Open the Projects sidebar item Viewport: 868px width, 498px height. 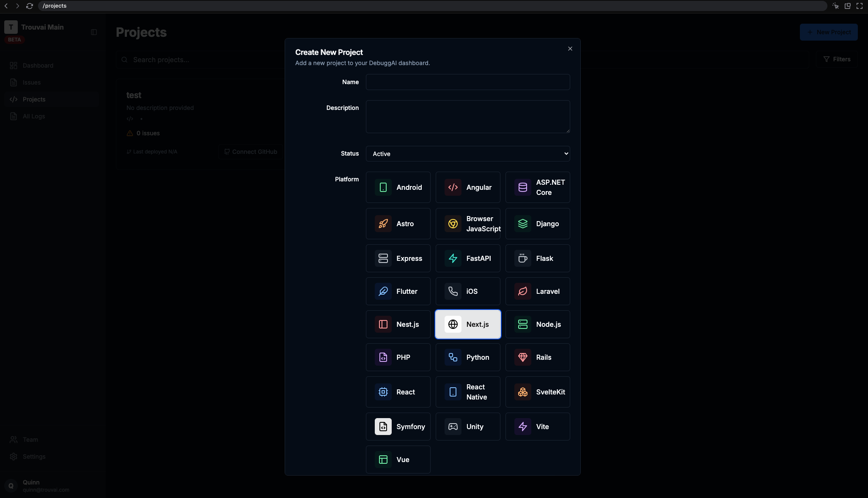51,99
